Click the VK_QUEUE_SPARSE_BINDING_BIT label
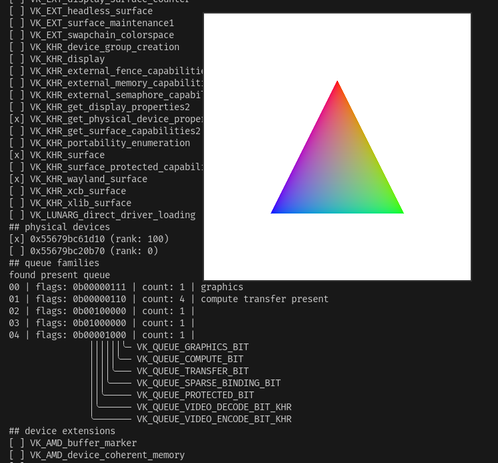The height and width of the screenshot is (463, 498). point(209,383)
